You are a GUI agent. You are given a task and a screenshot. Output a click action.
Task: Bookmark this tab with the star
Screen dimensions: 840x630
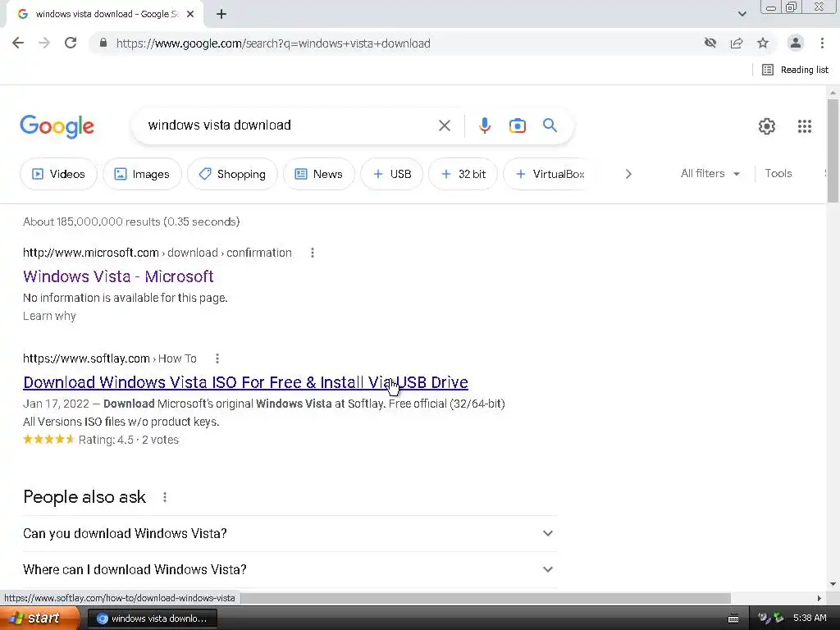point(763,43)
